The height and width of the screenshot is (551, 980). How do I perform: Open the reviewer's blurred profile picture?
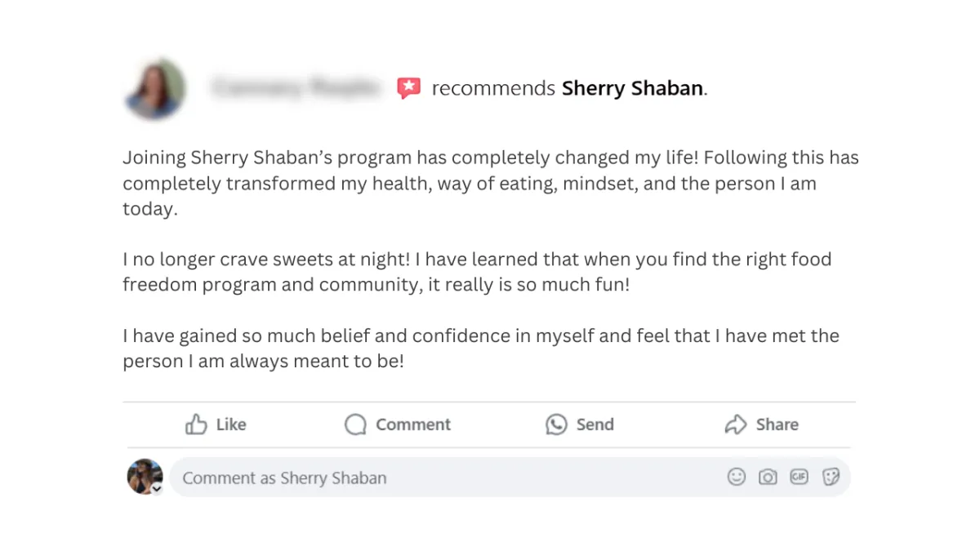(x=155, y=89)
